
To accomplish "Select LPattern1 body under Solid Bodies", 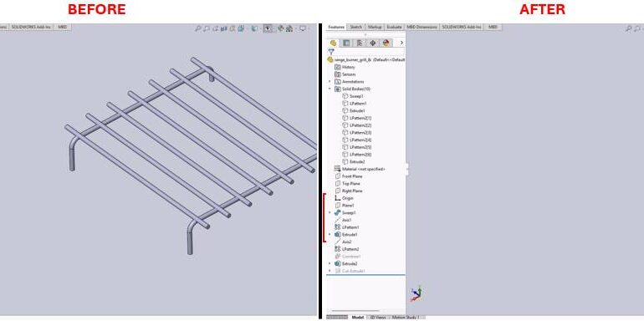I will click(355, 104).
